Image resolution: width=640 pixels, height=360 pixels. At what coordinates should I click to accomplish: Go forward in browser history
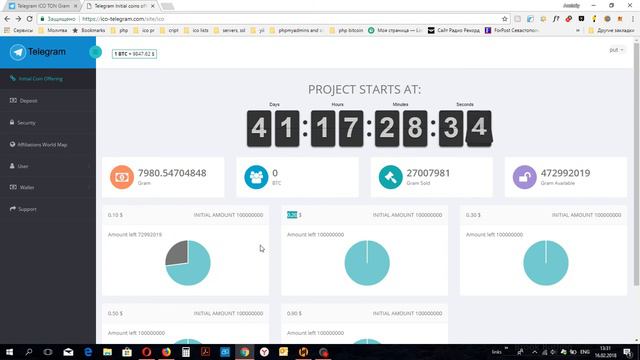tap(18, 19)
